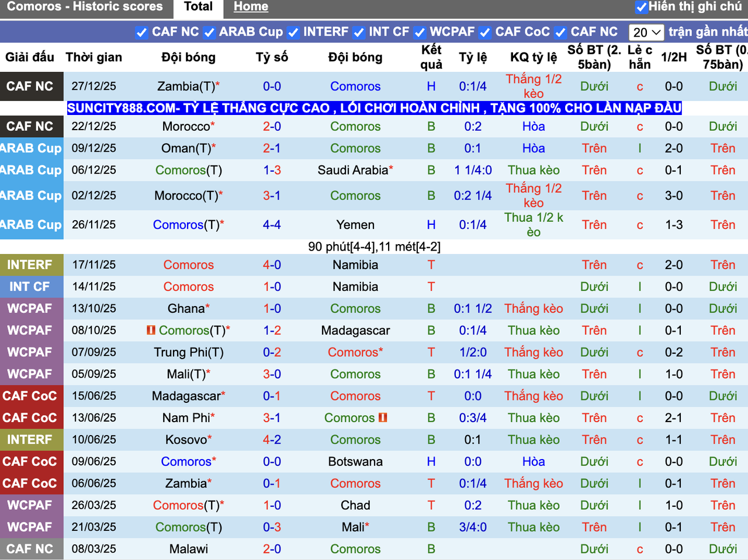This screenshot has height=560, width=748.
Task: Click the 4-2 score for Kosovo vs Comoros
Action: click(x=272, y=440)
